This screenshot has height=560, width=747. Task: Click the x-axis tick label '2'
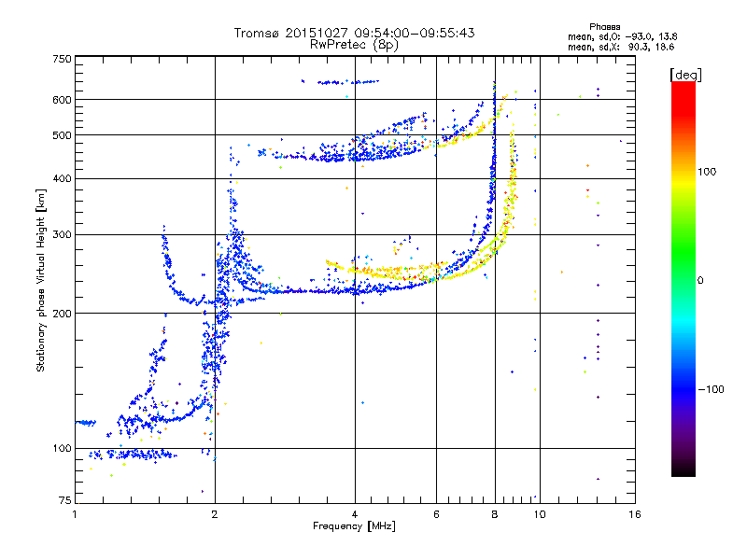[215, 514]
